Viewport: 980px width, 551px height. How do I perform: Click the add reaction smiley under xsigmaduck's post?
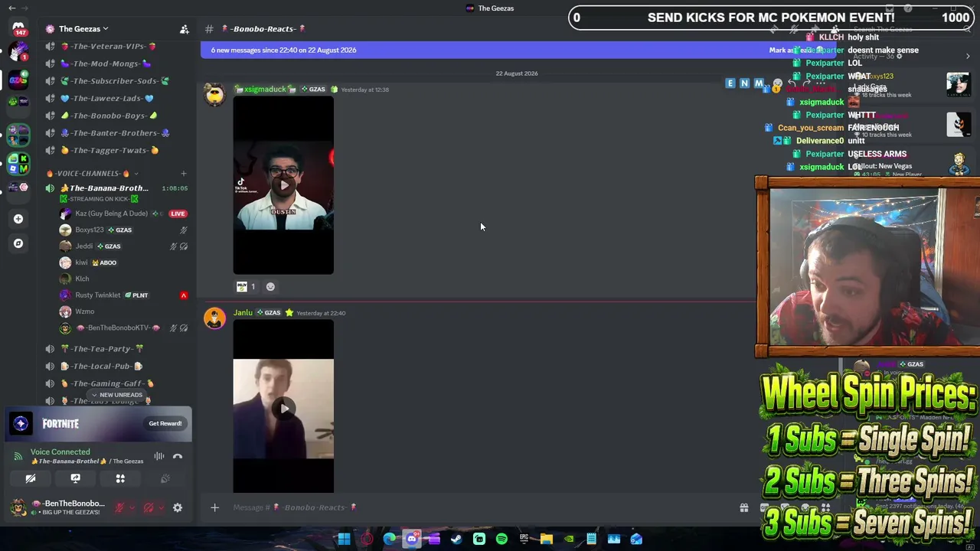pos(270,287)
